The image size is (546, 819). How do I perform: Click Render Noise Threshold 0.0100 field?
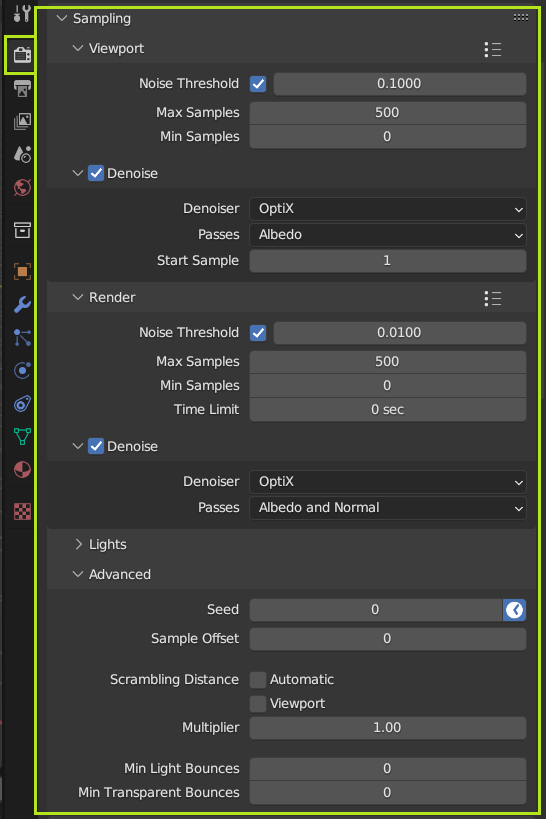tap(400, 333)
